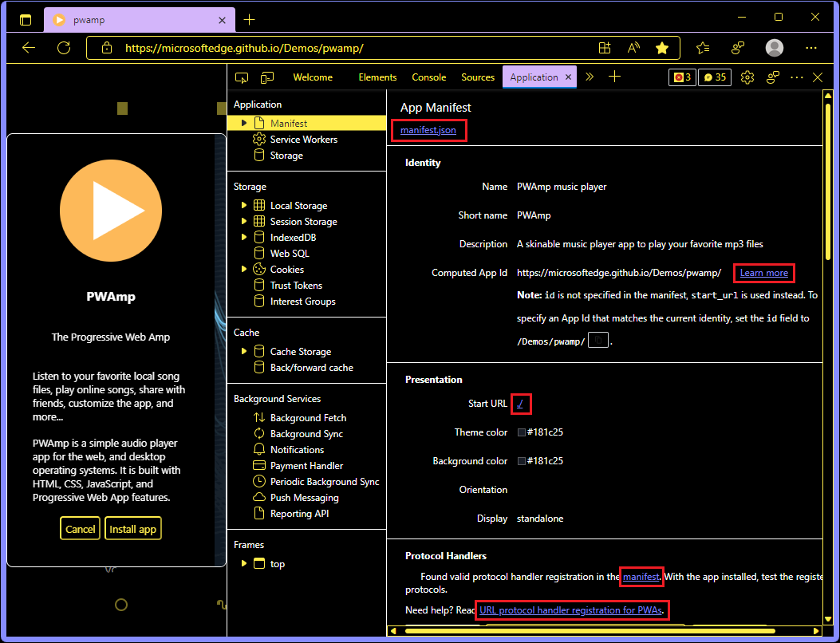The height and width of the screenshot is (643, 840).
Task: Switch to the Sources tab
Action: [478, 77]
